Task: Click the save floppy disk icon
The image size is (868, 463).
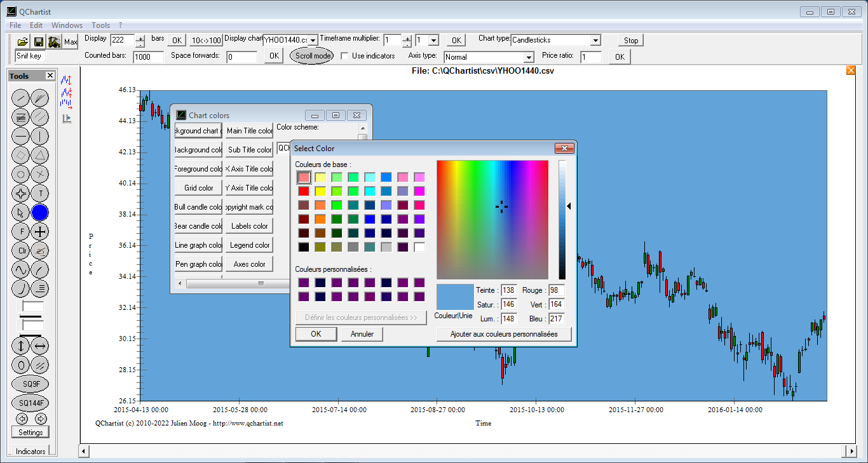Action: 38,42
